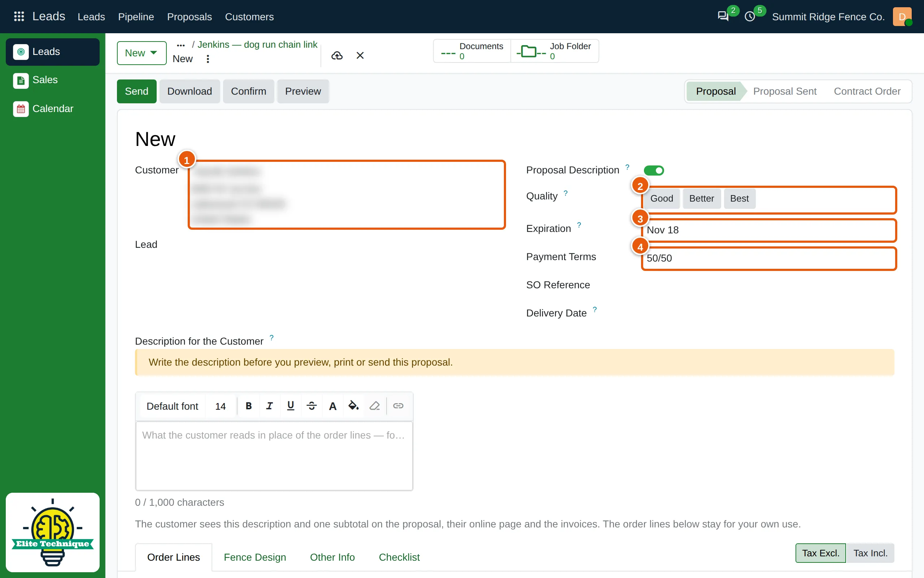Switch to Tax Excl. display
The height and width of the screenshot is (578, 924).
820,553
